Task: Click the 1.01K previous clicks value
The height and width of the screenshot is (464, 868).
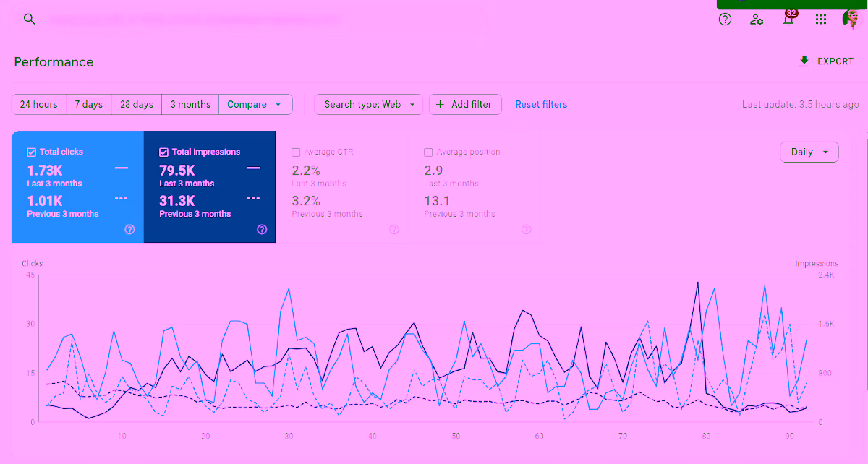Action: click(x=44, y=201)
